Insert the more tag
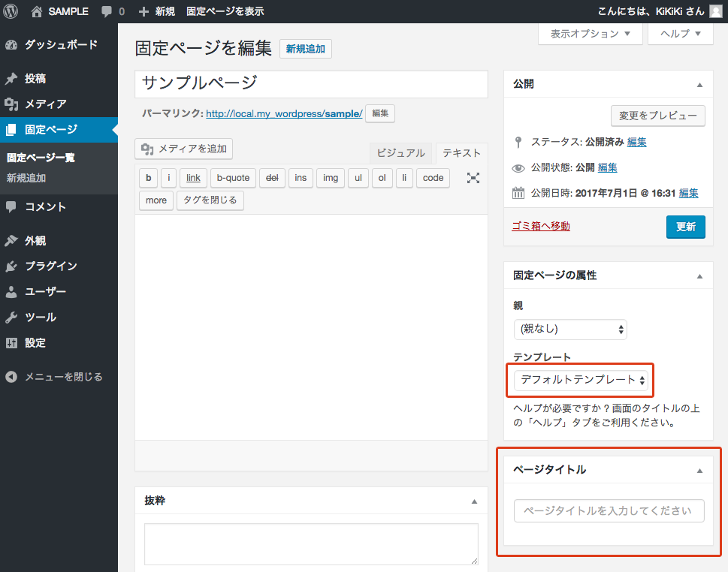Image resolution: width=728 pixels, height=572 pixels. tap(156, 200)
